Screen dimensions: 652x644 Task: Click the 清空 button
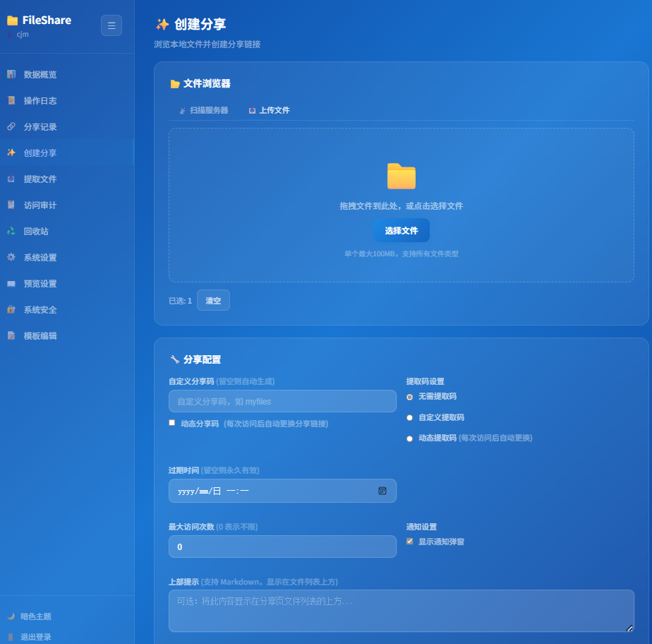213,300
